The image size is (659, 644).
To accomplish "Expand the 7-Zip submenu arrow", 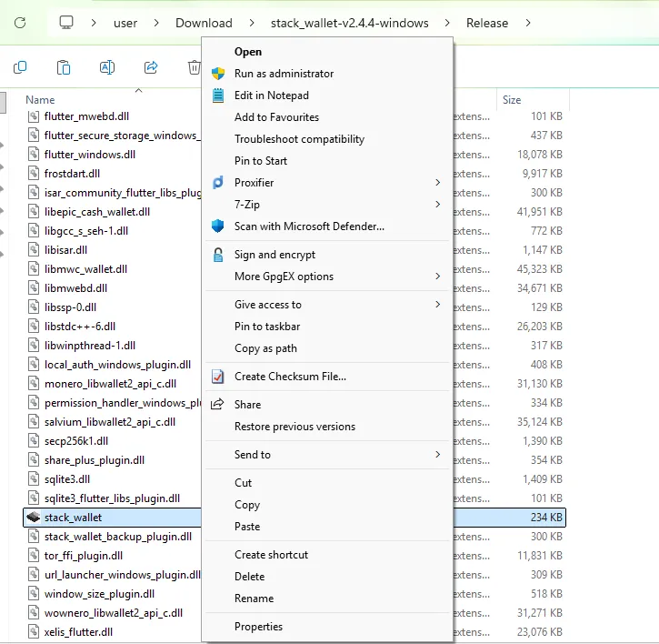I will click(x=438, y=205).
